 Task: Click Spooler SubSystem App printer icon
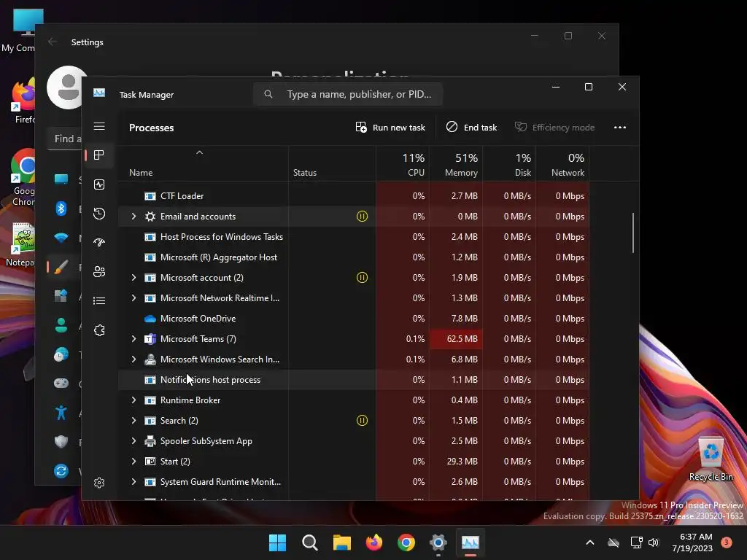[150, 441]
